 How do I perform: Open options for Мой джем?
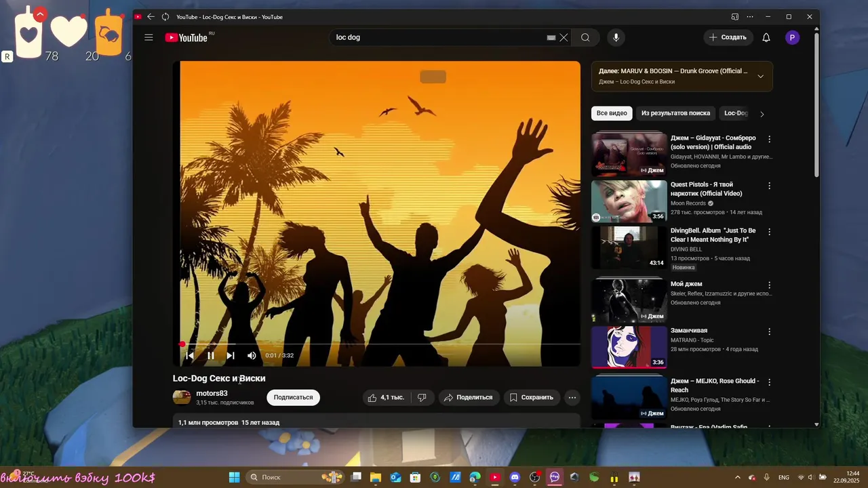pyautogui.click(x=769, y=285)
